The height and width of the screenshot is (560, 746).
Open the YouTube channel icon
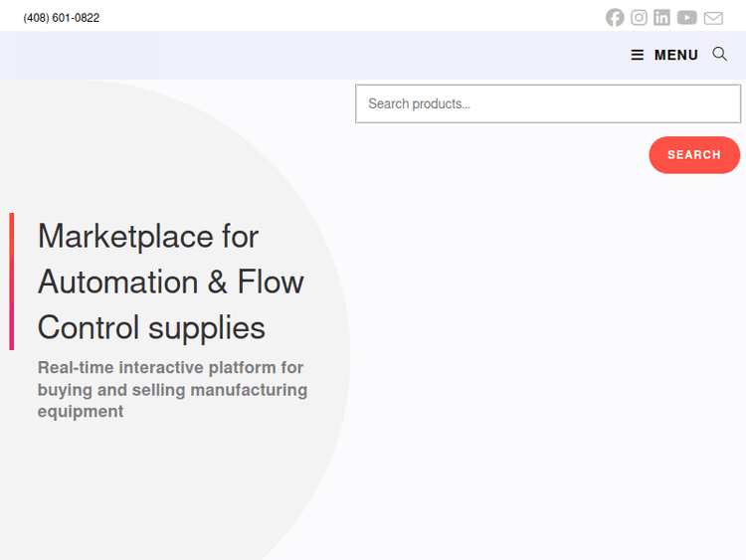click(687, 18)
